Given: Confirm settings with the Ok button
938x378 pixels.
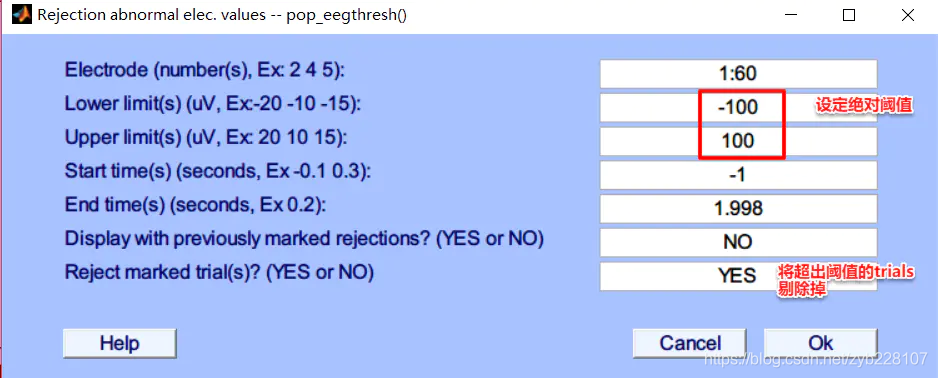Looking at the screenshot, I should pyautogui.click(x=821, y=343).
